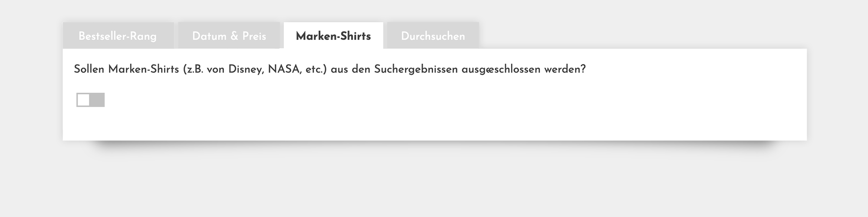Click the word "Suchergebnissen" in the question

coord(415,70)
